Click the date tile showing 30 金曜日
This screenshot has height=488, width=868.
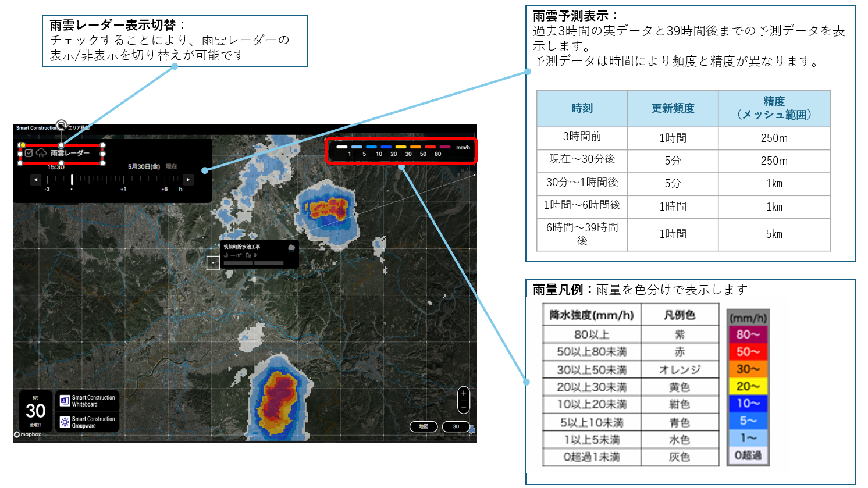point(35,411)
